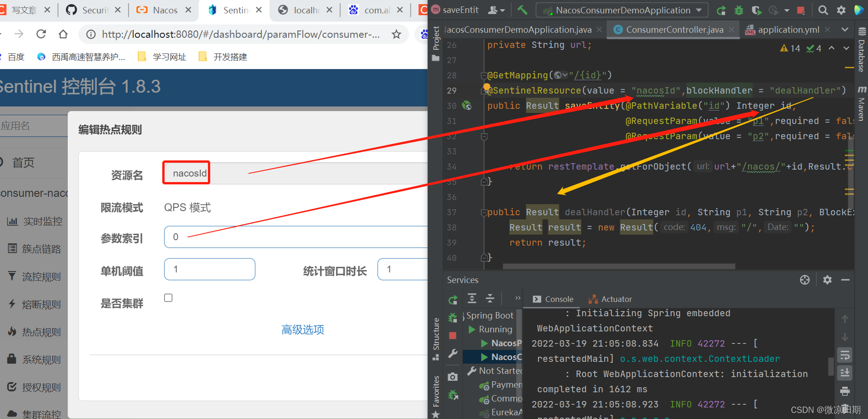Go to browser home page icon
This screenshot has width=868, height=419.
click(63, 34)
